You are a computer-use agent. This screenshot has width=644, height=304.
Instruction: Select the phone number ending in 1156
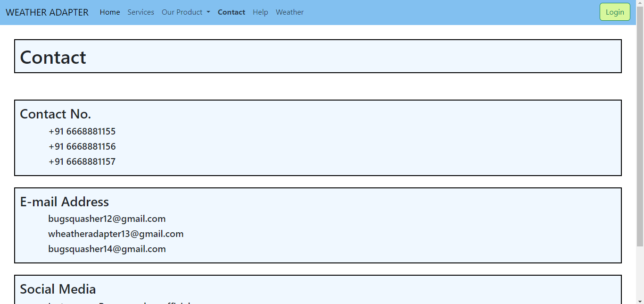click(x=82, y=146)
